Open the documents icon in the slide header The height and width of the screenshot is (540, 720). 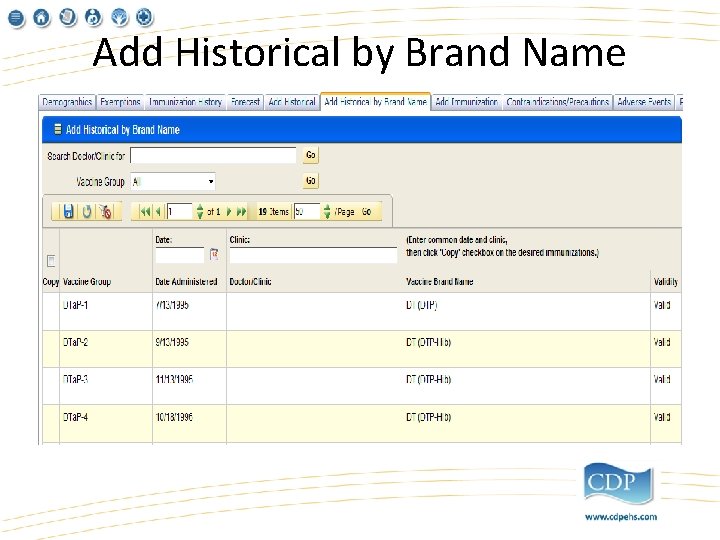pos(68,17)
